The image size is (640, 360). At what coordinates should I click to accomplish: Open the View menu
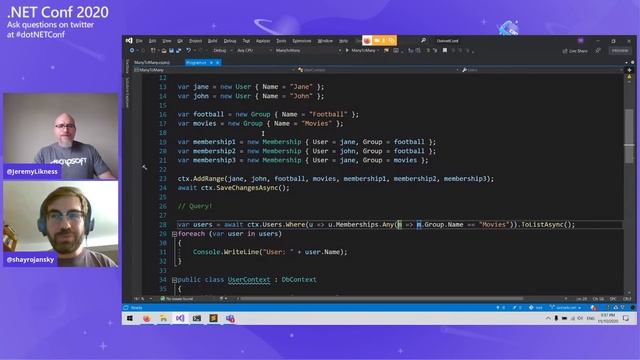(x=167, y=41)
